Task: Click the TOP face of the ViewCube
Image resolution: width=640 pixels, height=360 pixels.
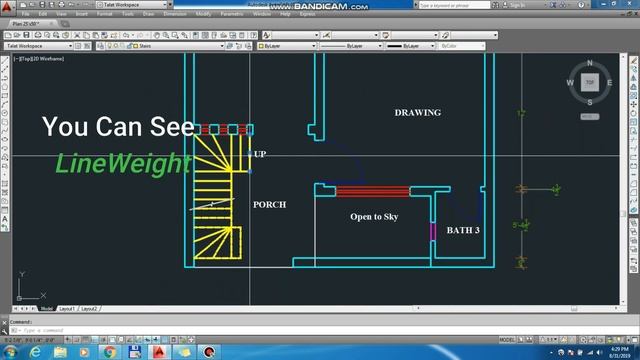Action: click(590, 82)
